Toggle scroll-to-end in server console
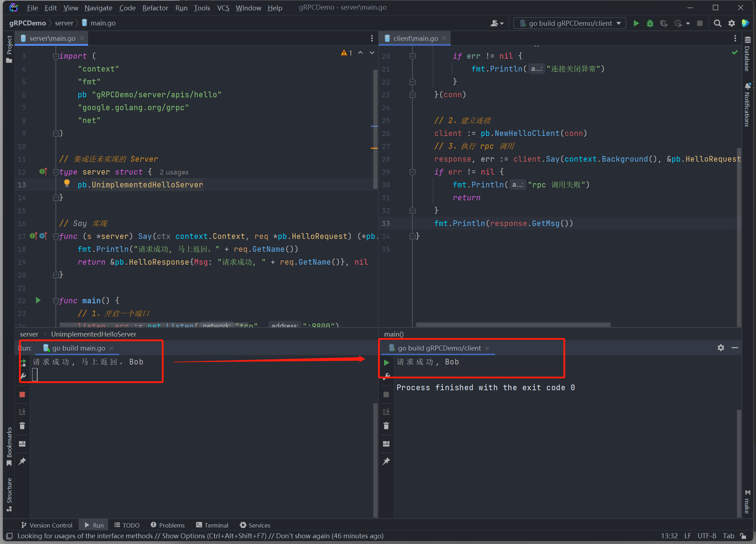This screenshot has height=544, width=756. point(22,411)
